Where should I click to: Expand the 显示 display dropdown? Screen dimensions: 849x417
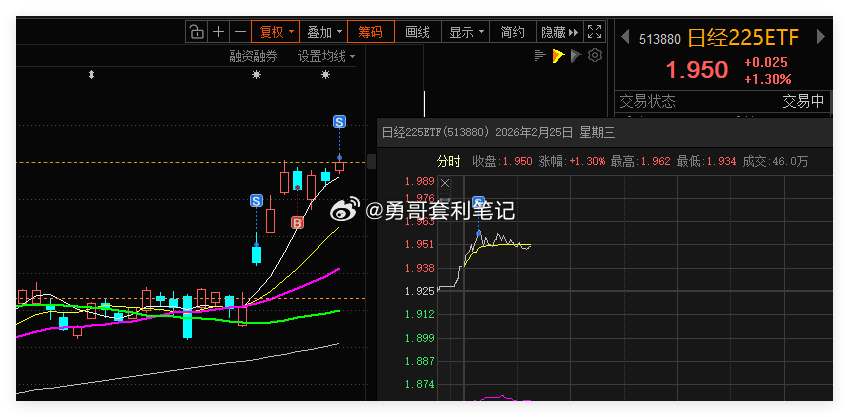pos(465,32)
